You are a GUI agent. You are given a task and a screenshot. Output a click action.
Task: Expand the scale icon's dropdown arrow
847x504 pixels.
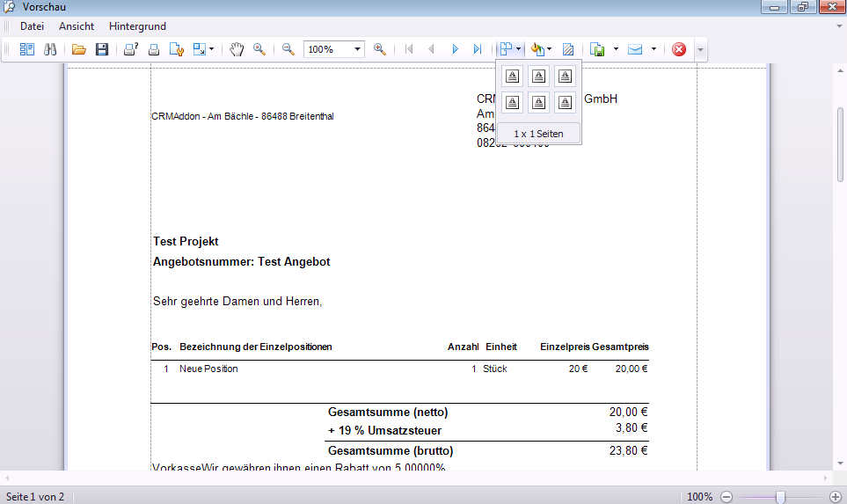click(211, 49)
